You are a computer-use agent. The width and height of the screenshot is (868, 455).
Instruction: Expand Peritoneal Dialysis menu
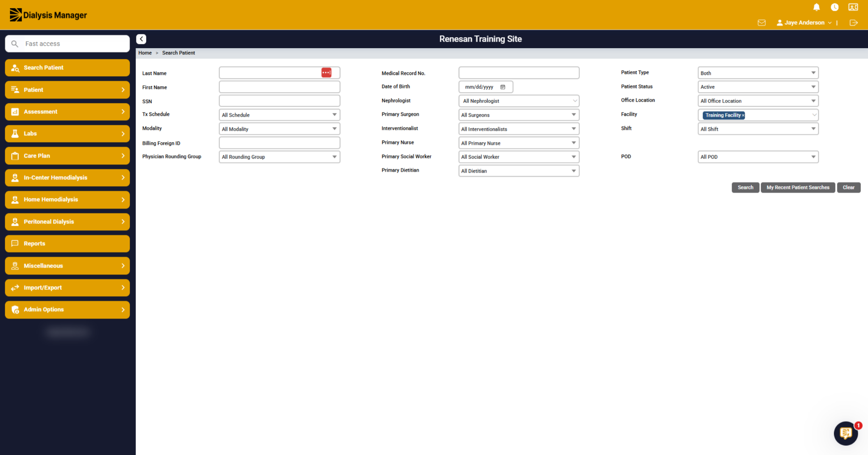[x=67, y=222]
